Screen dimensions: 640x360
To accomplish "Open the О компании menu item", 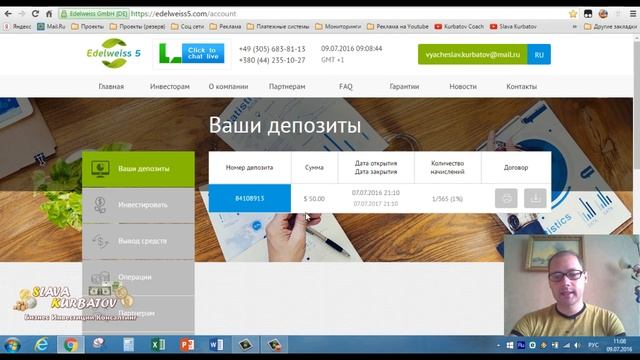I will pos(228,87).
